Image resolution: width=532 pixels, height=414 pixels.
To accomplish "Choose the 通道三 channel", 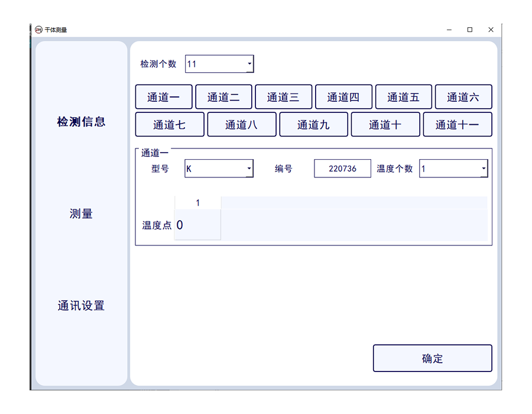I will [283, 97].
